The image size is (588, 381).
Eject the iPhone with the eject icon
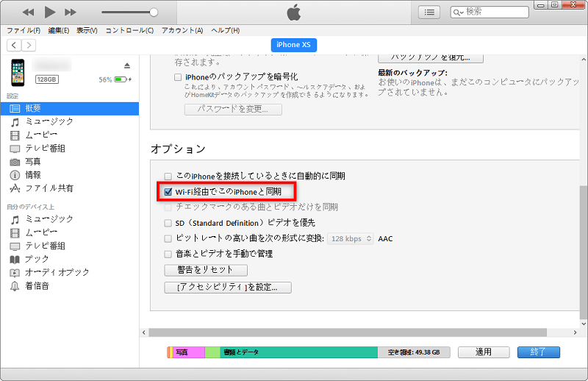click(x=127, y=65)
